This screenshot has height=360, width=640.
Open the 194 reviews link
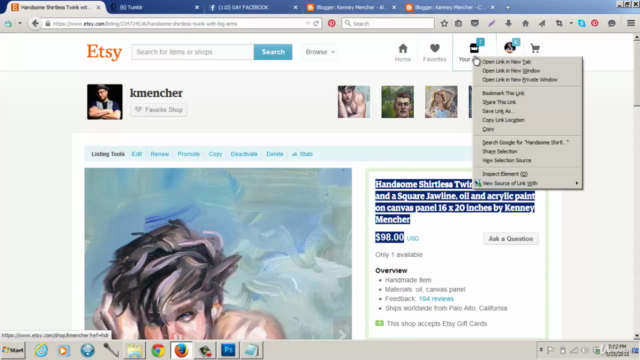coord(436,299)
